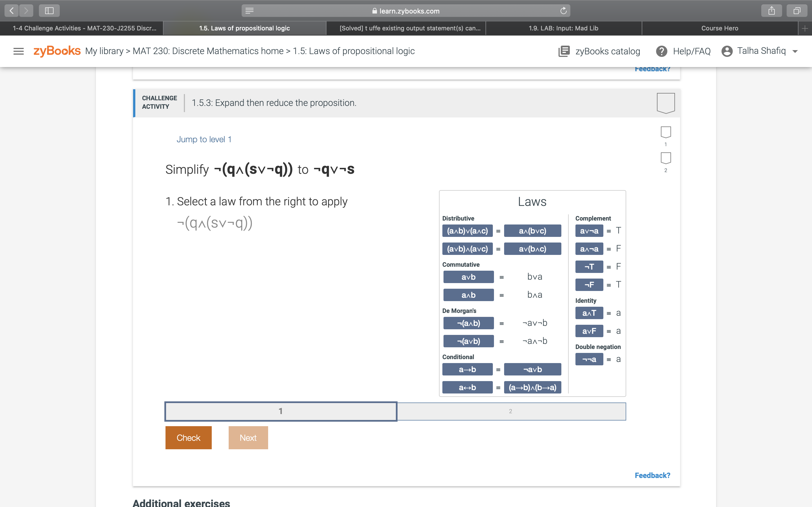Image resolution: width=812 pixels, height=507 pixels.
Task: Open Help/FAQ
Action: [x=683, y=51]
